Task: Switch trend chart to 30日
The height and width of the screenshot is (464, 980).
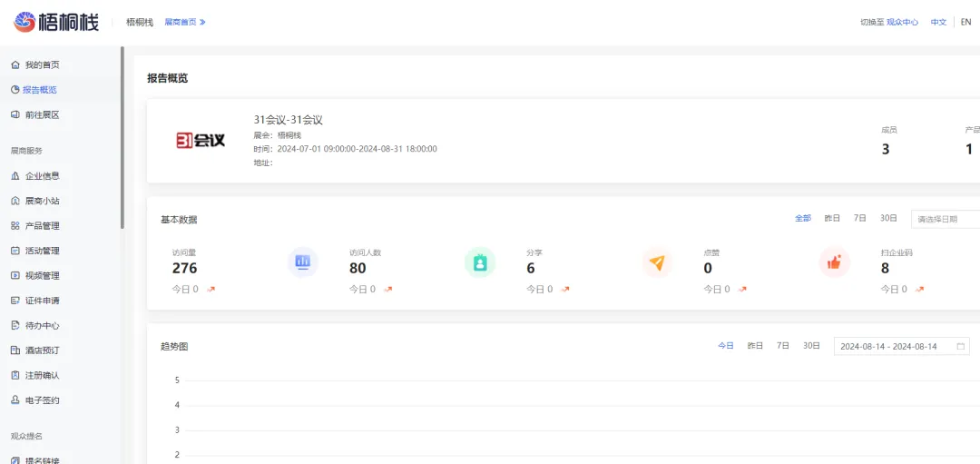Action: [811, 346]
